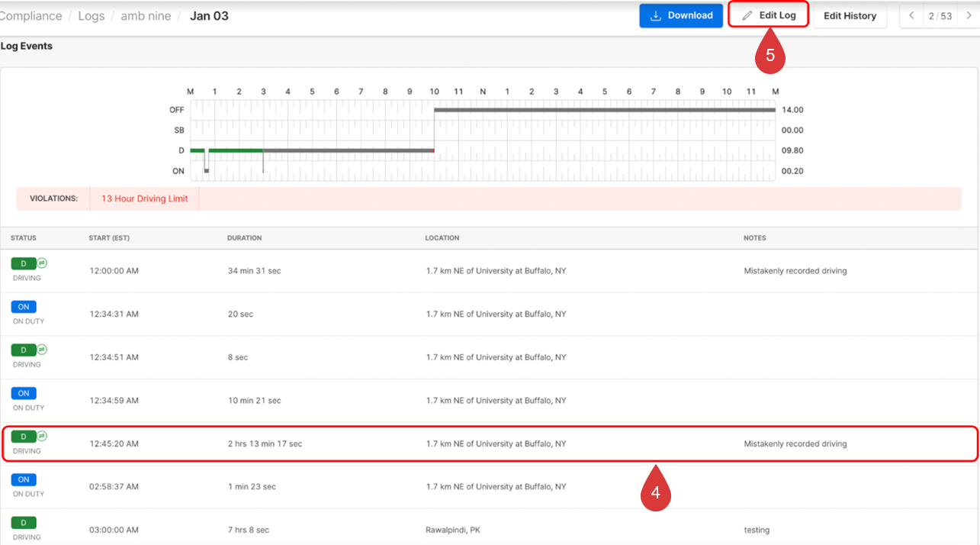
Task: Click the swap icon on the 12:45:20 AM row
Action: pos(43,436)
